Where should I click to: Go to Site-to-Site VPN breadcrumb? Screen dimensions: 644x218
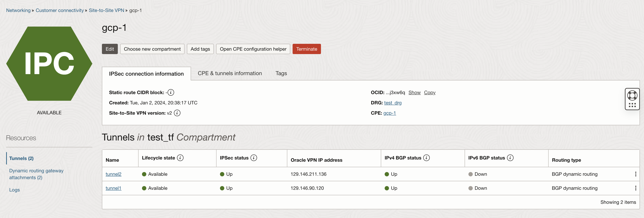click(x=106, y=10)
